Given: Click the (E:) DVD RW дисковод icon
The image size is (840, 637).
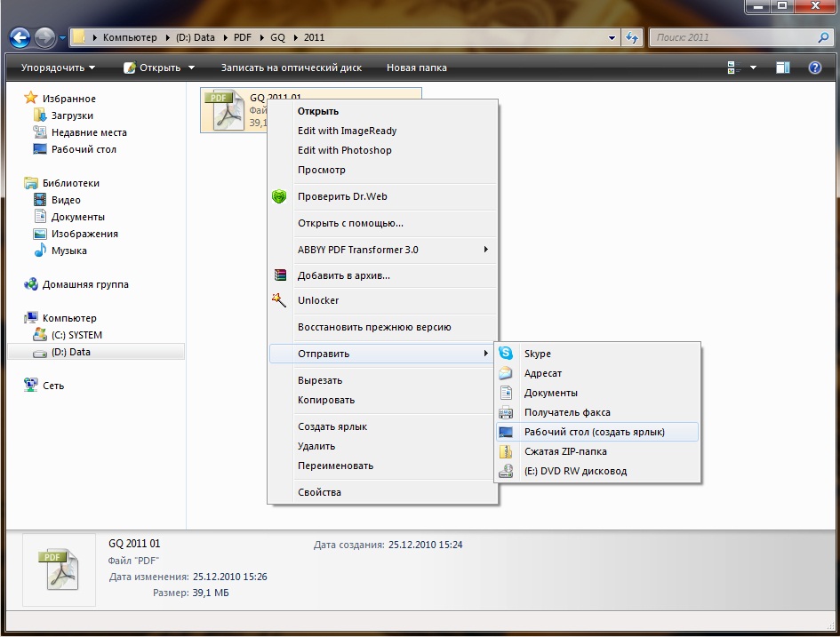Looking at the screenshot, I should (506, 471).
